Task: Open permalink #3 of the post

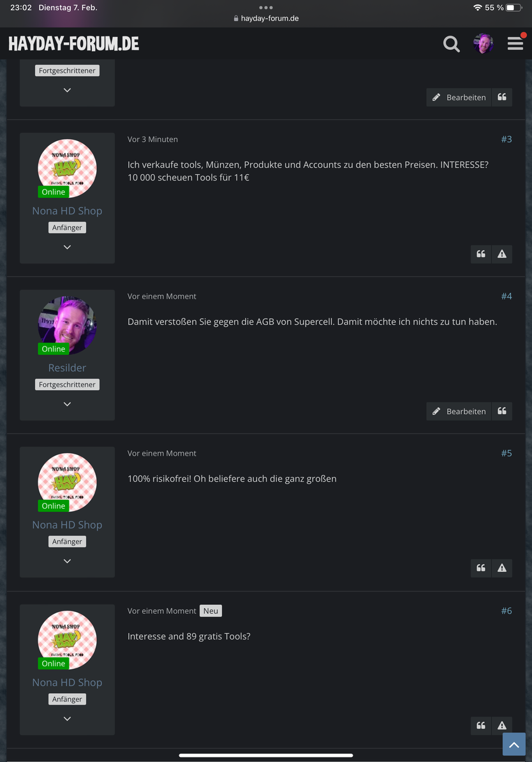Action: tap(506, 140)
